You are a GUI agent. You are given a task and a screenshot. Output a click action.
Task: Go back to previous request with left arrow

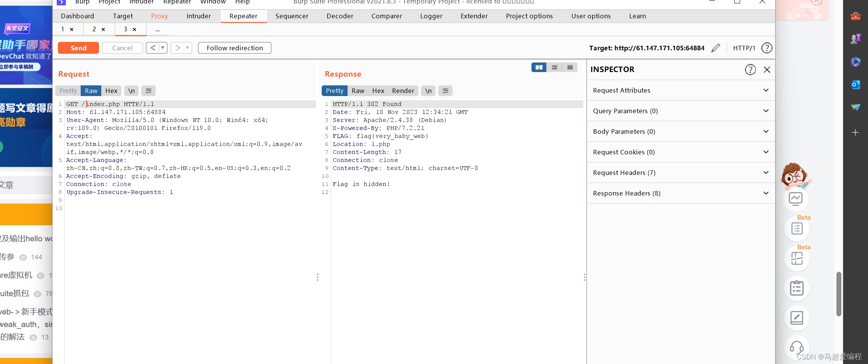pyautogui.click(x=153, y=48)
